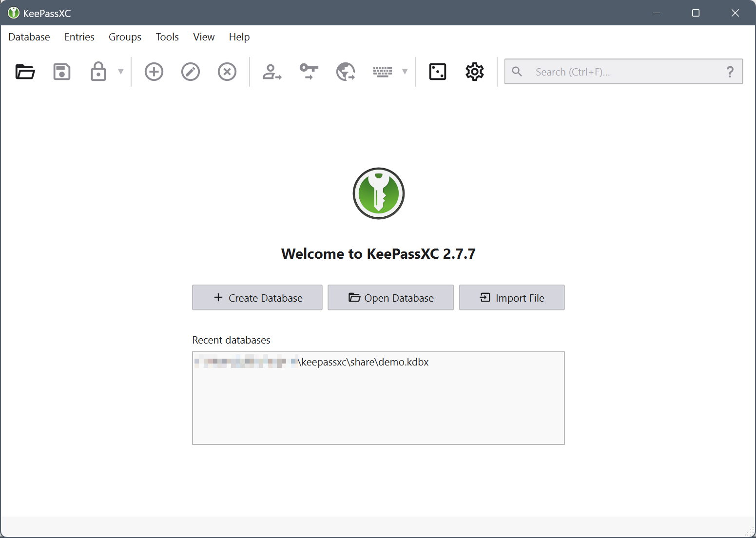Select the Edit Entry pencil icon

point(190,72)
